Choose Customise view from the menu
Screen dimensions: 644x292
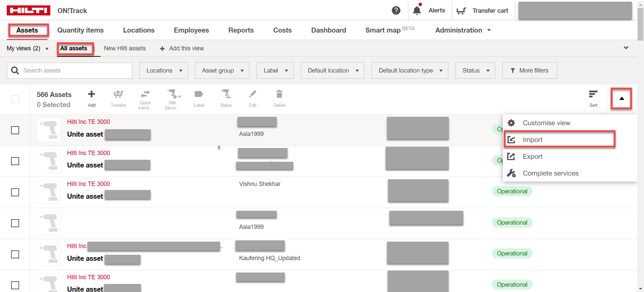click(x=570, y=123)
